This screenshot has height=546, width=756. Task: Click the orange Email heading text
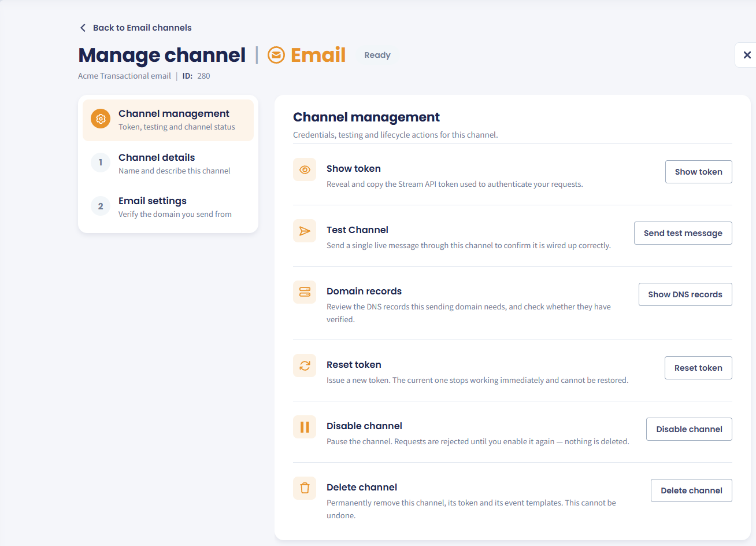318,55
